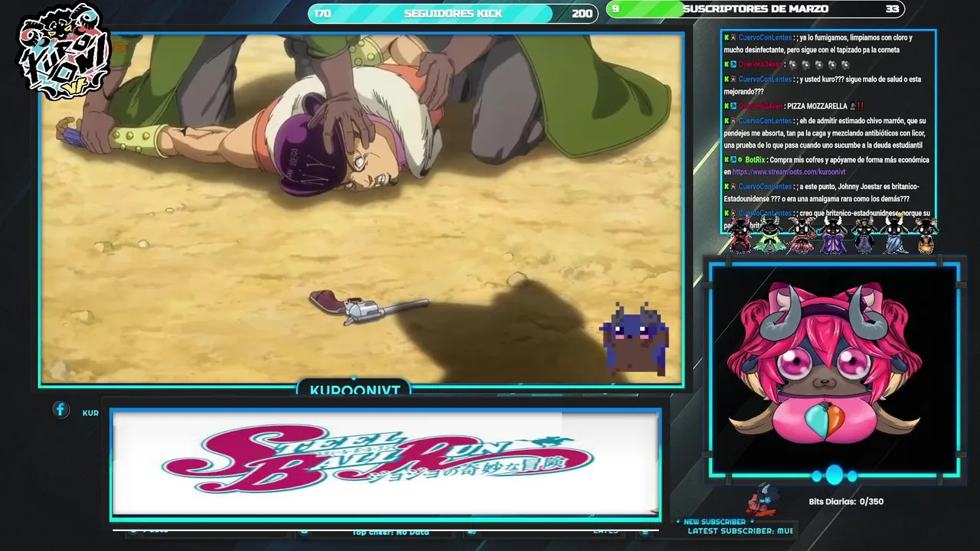Image resolution: width=980 pixels, height=551 pixels.
Task: Click the Kuroonivt graffiti logo
Action: pyautogui.click(x=64, y=51)
